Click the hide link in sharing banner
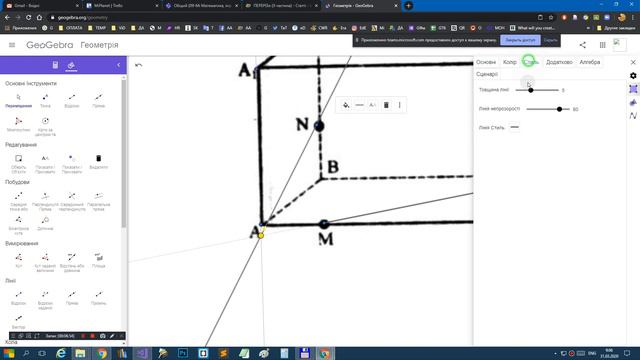This screenshot has height=360, width=640. click(550, 40)
